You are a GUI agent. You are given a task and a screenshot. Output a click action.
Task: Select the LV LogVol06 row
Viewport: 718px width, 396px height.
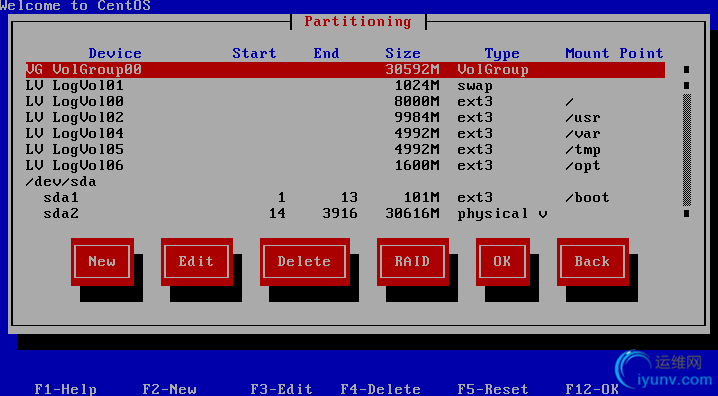point(345,166)
